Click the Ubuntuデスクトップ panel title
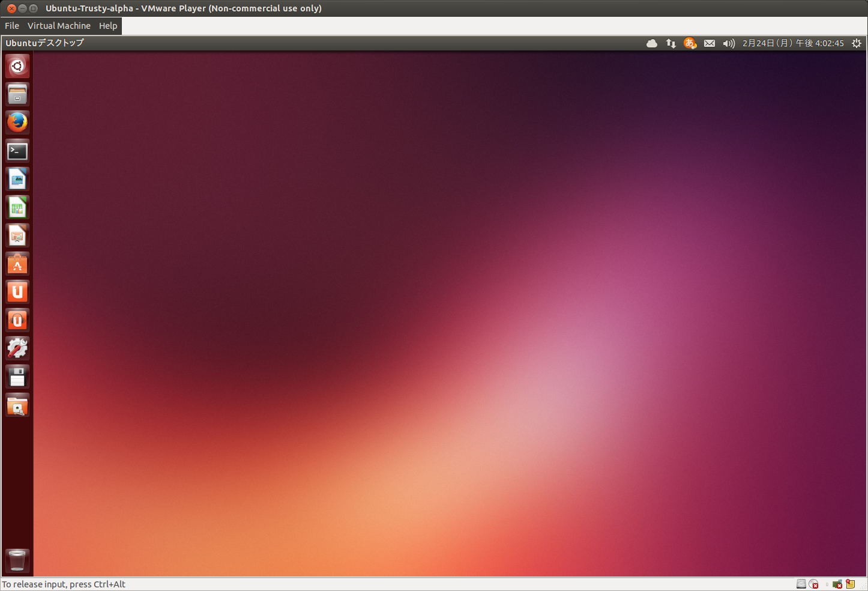The width and height of the screenshot is (868, 591). [44, 43]
